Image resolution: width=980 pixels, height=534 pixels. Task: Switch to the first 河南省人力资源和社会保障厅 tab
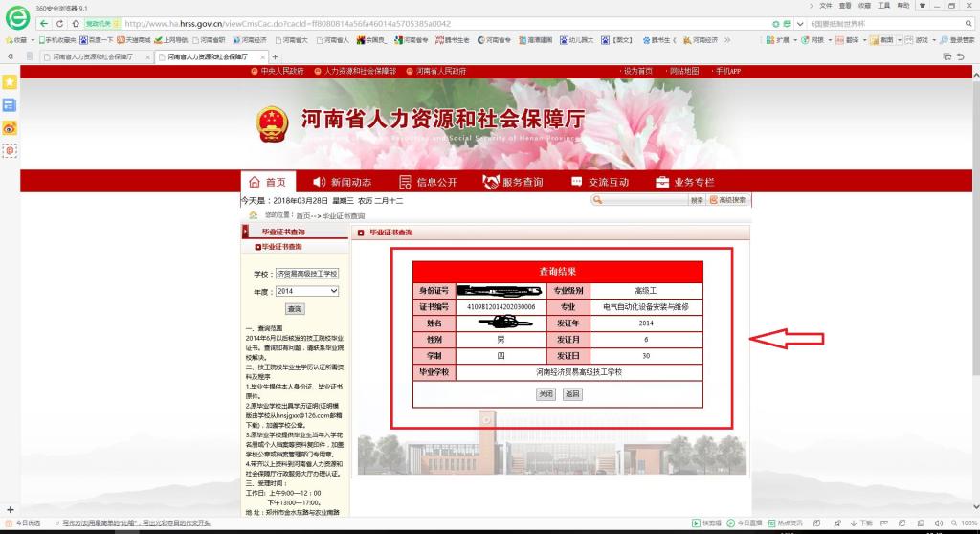coord(93,56)
